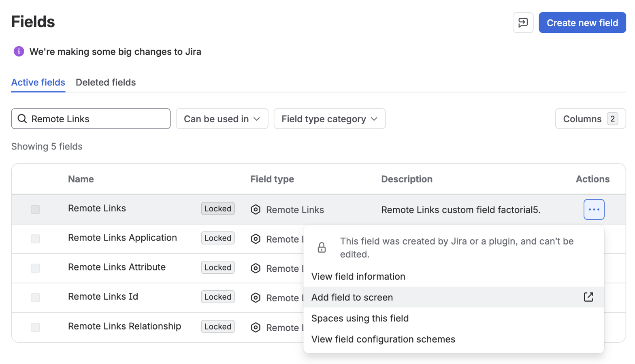The height and width of the screenshot is (364, 635).
Task: Click the Fields page heading
Action: (33, 22)
